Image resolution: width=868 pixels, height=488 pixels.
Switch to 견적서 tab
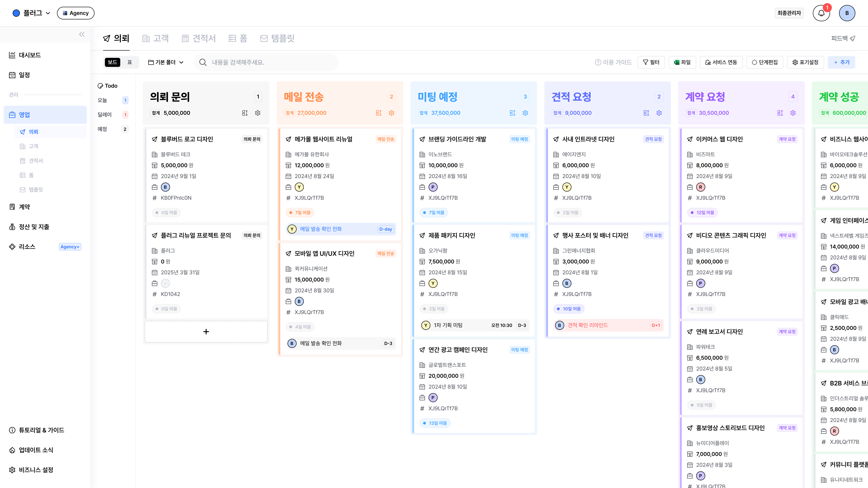[x=198, y=38]
